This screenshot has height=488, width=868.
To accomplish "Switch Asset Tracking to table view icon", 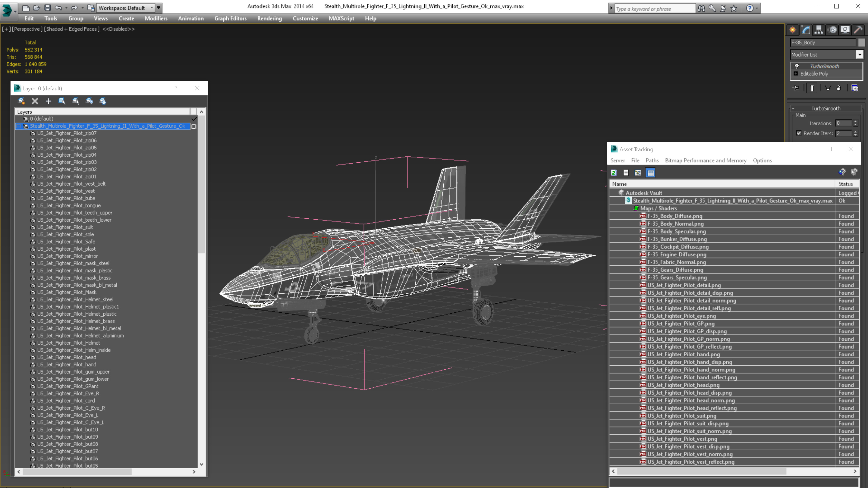I will (650, 173).
